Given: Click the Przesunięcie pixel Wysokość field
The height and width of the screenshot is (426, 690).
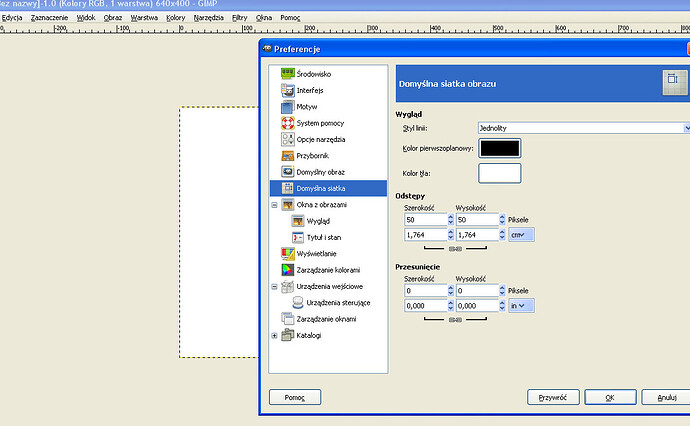Looking at the screenshot, I should coord(477,290).
